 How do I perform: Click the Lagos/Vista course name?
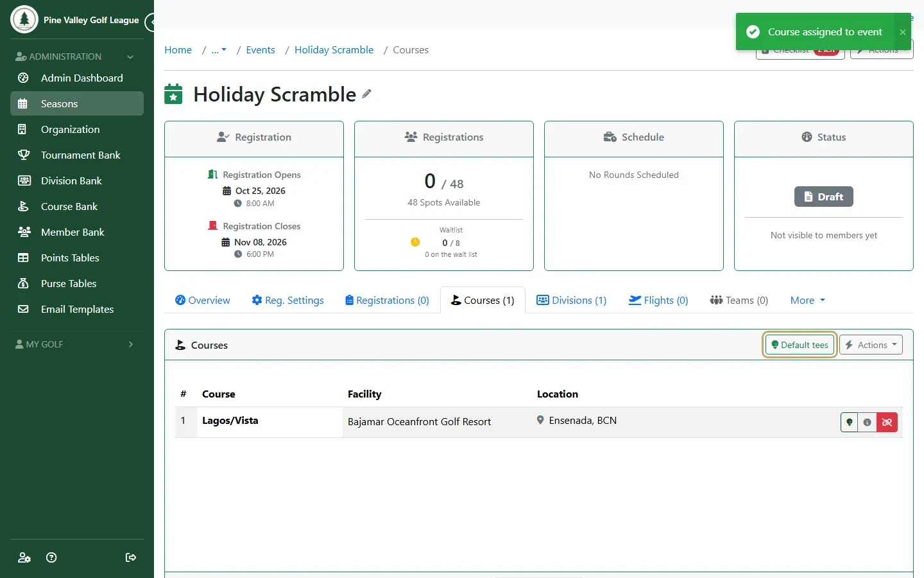click(230, 421)
